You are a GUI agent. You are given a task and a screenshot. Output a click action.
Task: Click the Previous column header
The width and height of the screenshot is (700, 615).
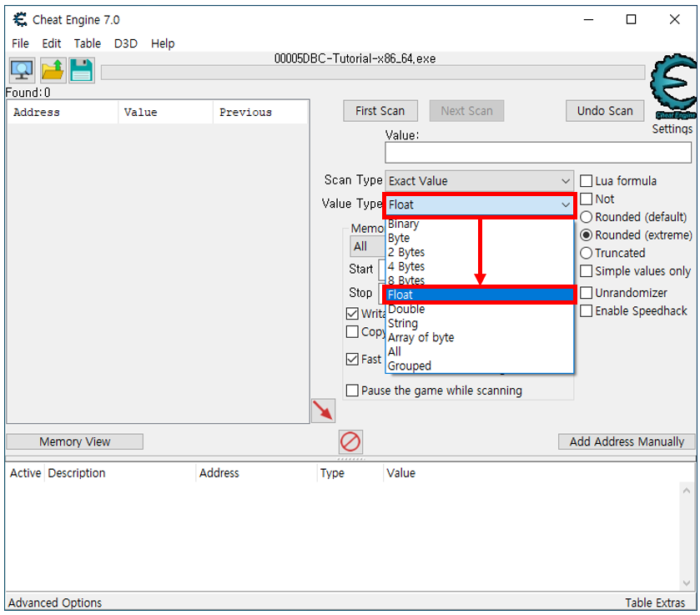click(260, 112)
